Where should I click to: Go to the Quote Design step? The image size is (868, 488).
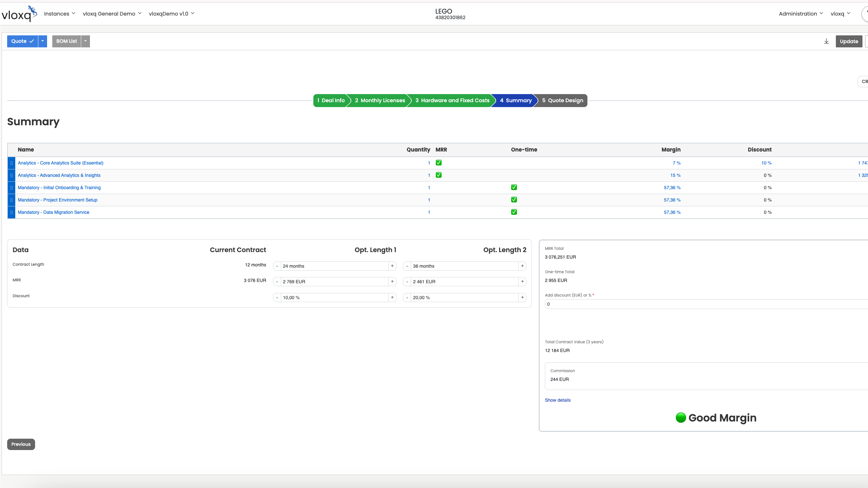pyautogui.click(x=562, y=100)
